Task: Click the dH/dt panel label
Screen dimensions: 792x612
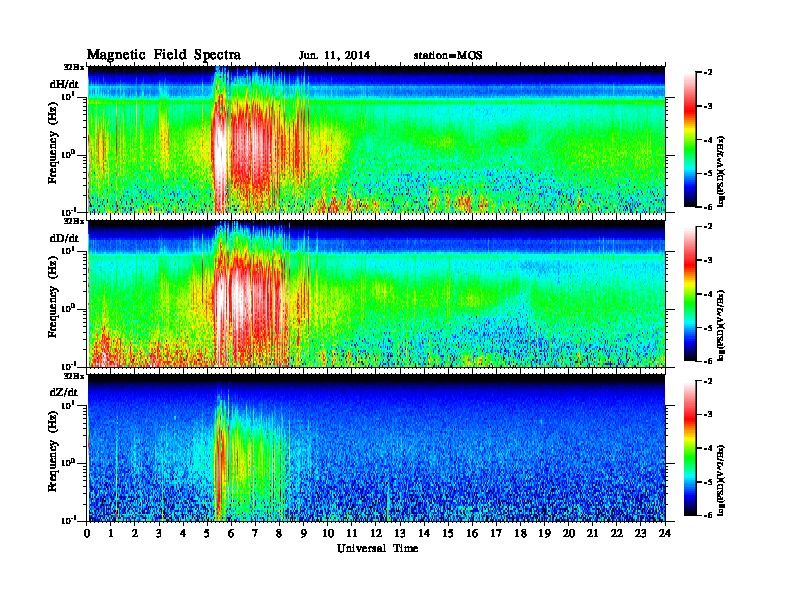Action: (64, 84)
